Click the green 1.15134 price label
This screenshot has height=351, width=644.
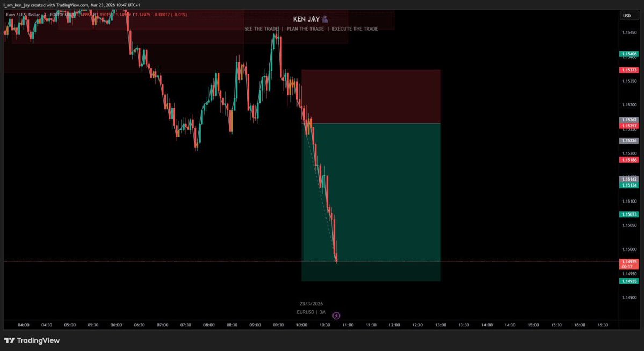coord(629,185)
